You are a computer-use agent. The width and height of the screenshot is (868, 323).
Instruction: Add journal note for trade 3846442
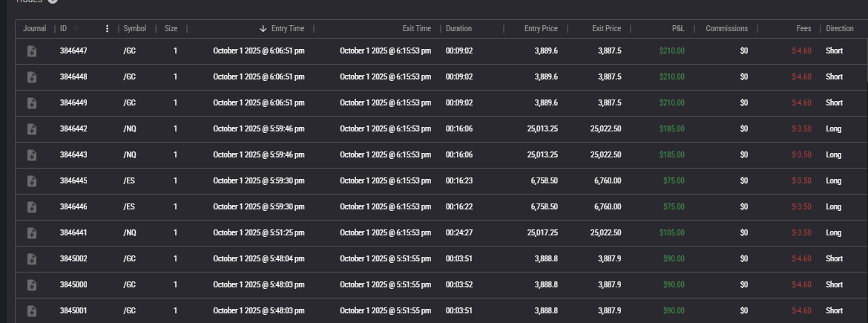coord(31,129)
